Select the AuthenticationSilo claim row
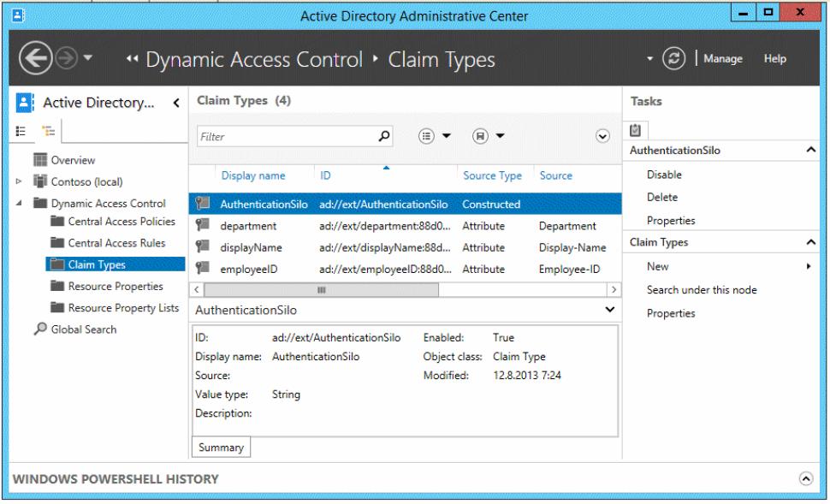Viewport: 830px width, 504px height. click(406, 204)
